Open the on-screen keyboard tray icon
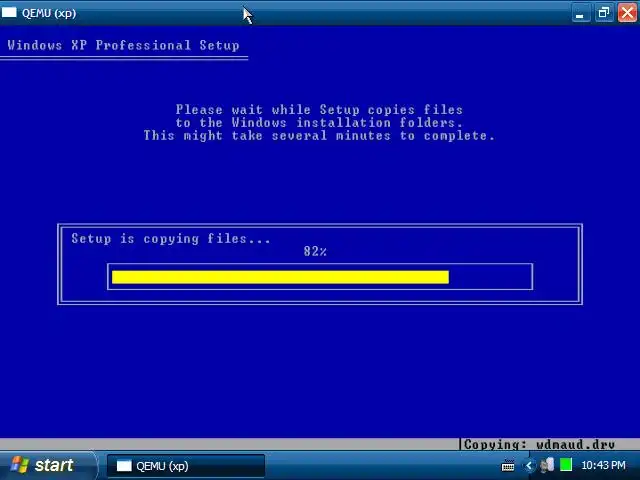This screenshot has height=480, width=640. coord(508,465)
